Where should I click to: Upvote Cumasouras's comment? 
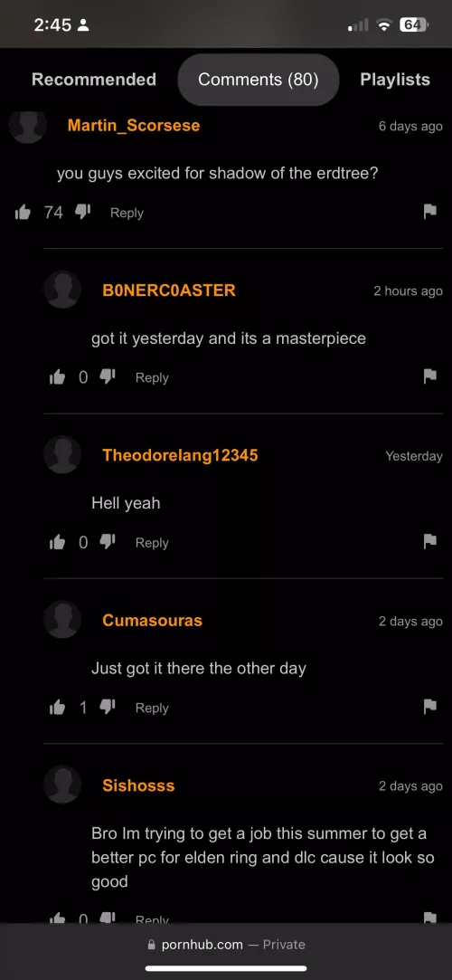[58, 707]
